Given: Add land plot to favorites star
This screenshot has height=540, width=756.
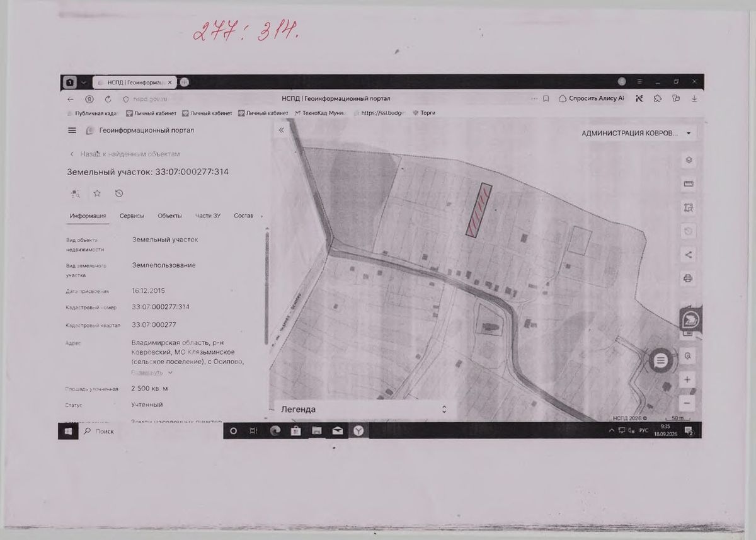Looking at the screenshot, I should tap(97, 193).
